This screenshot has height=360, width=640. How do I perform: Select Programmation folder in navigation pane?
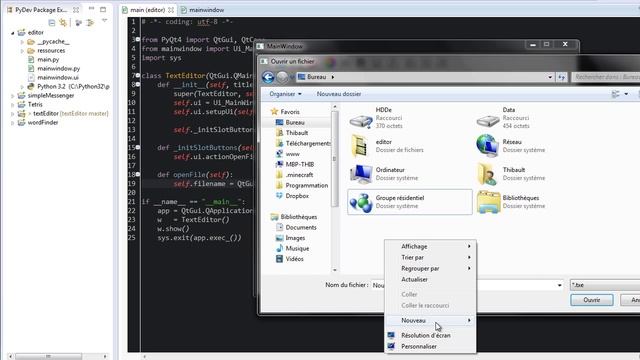pos(307,185)
